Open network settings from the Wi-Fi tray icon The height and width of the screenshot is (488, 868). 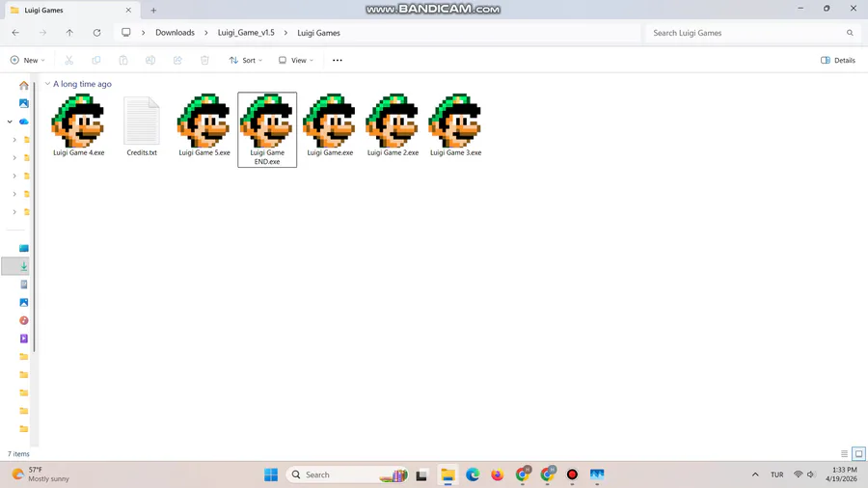(799, 474)
